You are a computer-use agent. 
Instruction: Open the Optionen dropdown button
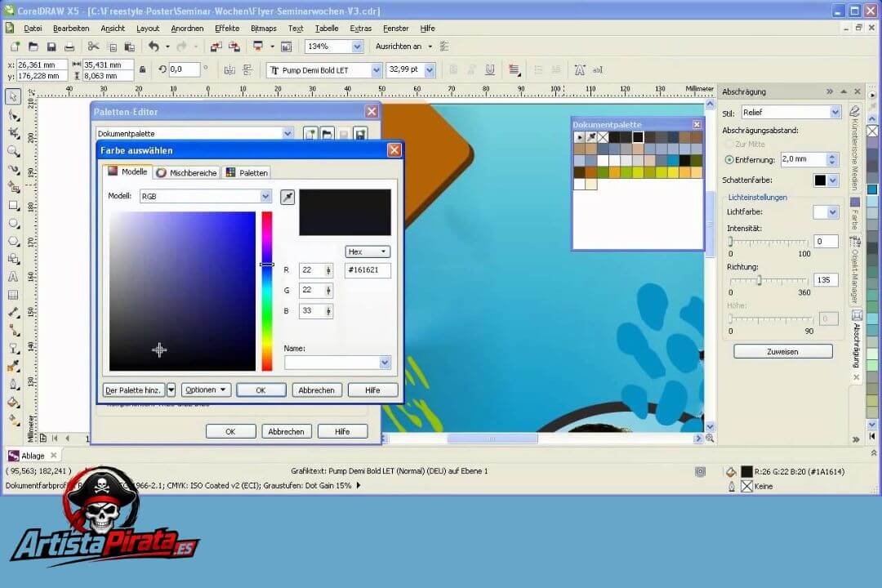click(x=206, y=390)
